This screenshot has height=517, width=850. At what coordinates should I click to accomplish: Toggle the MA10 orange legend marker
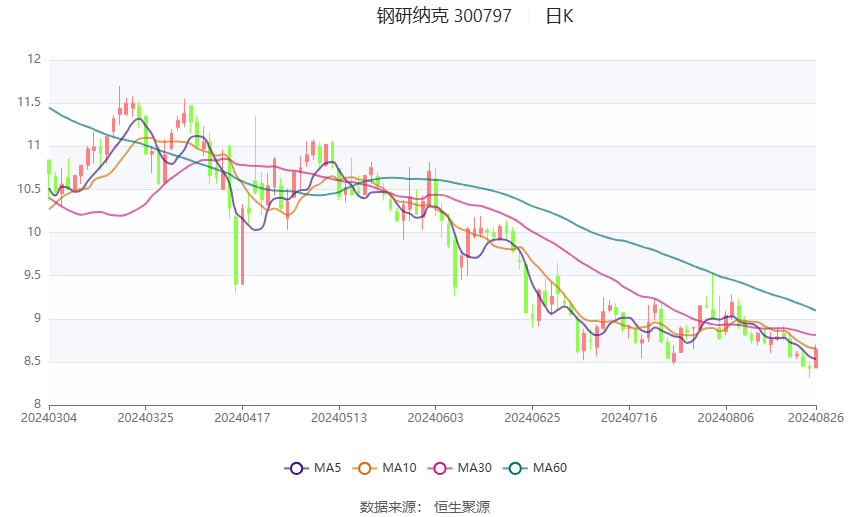(x=364, y=468)
